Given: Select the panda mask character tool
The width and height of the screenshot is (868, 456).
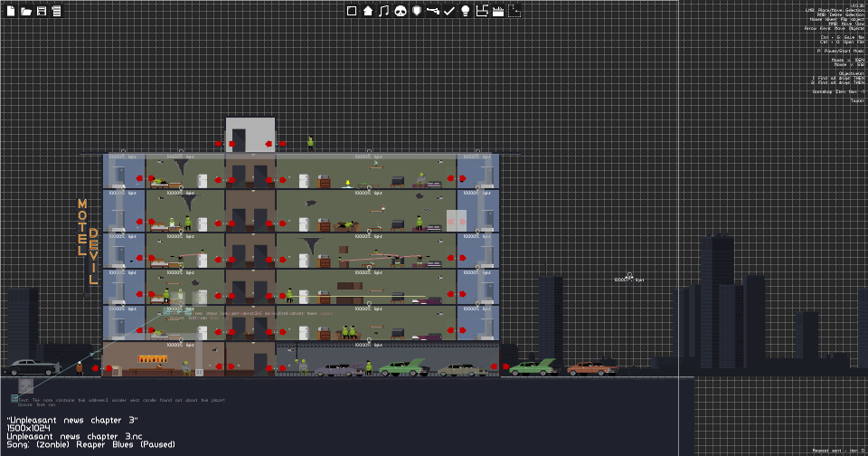Looking at the screenshot, I should [x=401, y=11].
